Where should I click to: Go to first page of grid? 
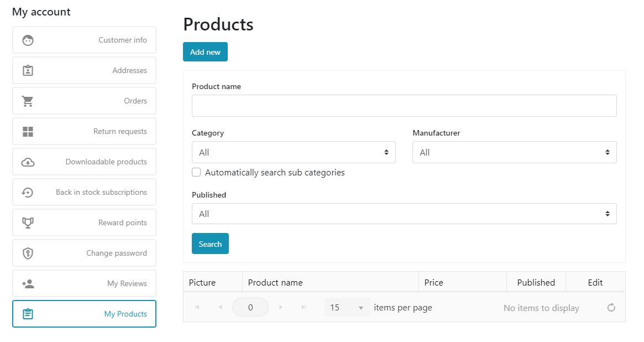[x=197, y=307]
